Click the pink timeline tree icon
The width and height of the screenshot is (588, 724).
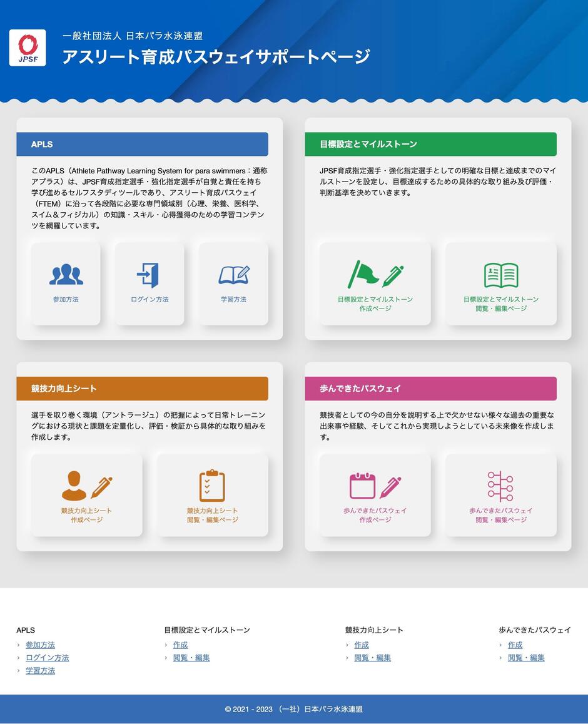(501, 486)
